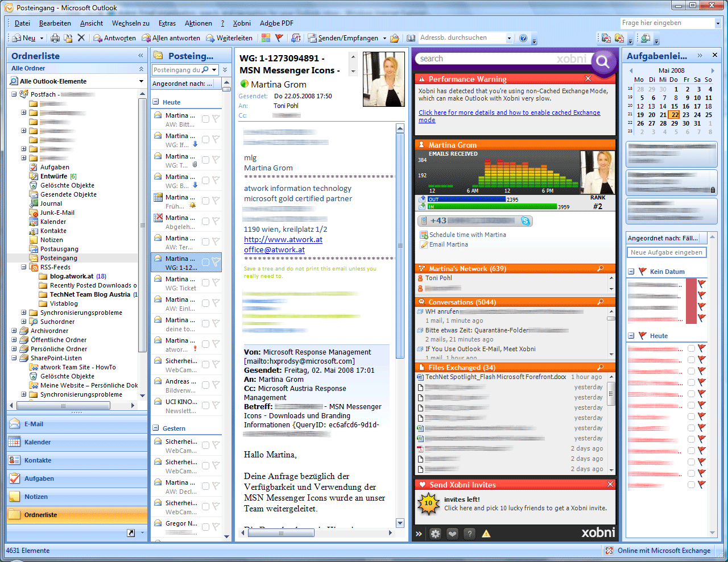Image resolution: width=728 pixels, height=562 pixels.
Task: Mark the last Heute task complete
Action: pos(691,485)
